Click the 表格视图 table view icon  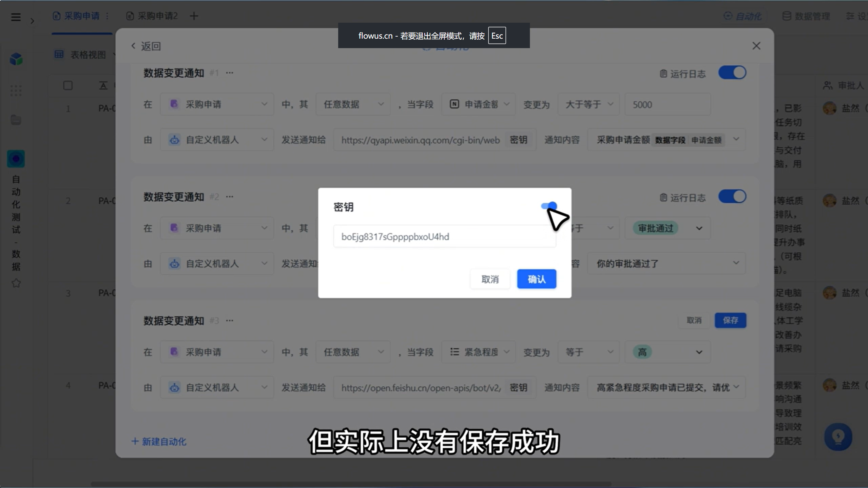(59, 54)
